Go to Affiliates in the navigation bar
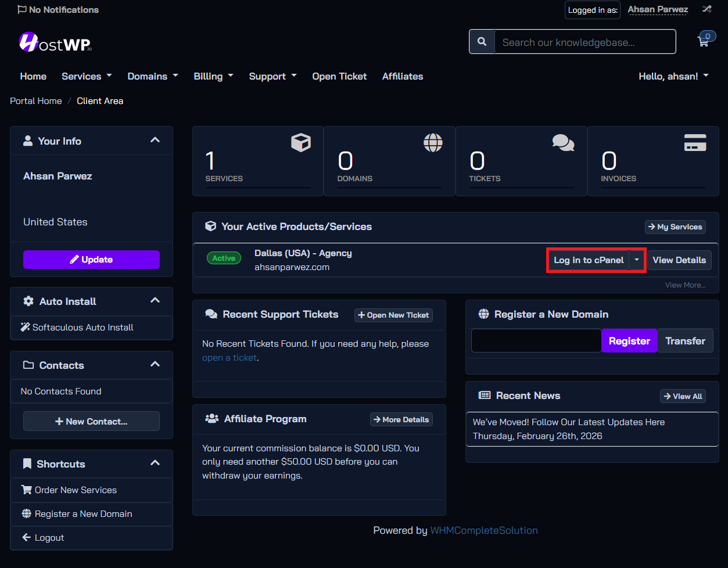 402,76
